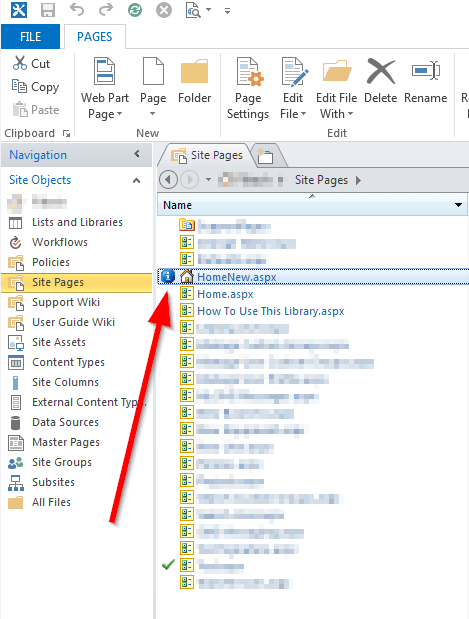Click the page icon of Home.aspx

(x=187, y=293)
